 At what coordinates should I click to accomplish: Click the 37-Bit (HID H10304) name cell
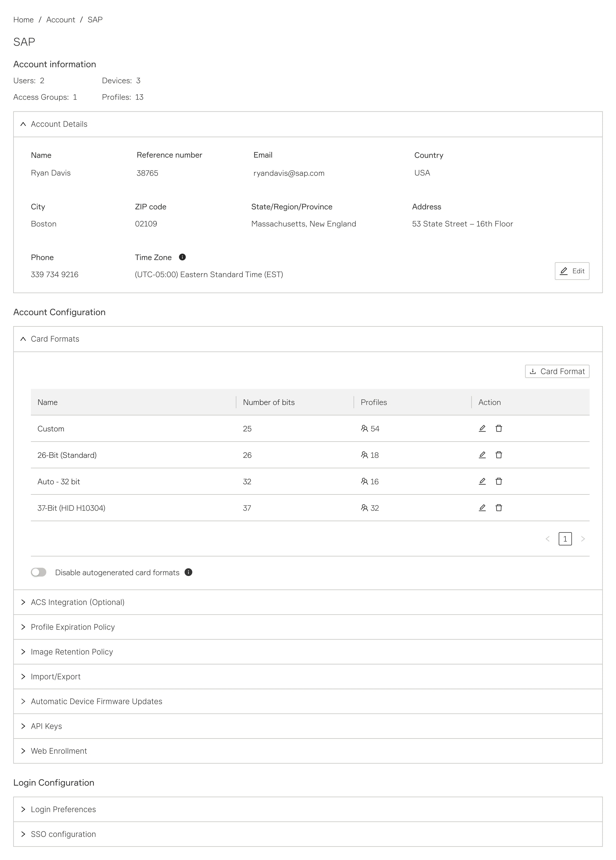coord(71,508)
